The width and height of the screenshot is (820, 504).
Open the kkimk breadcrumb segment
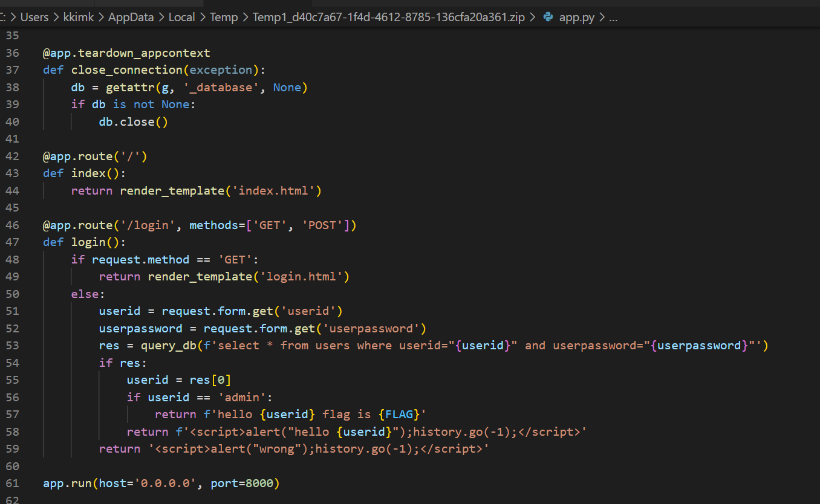click(78, 18)
